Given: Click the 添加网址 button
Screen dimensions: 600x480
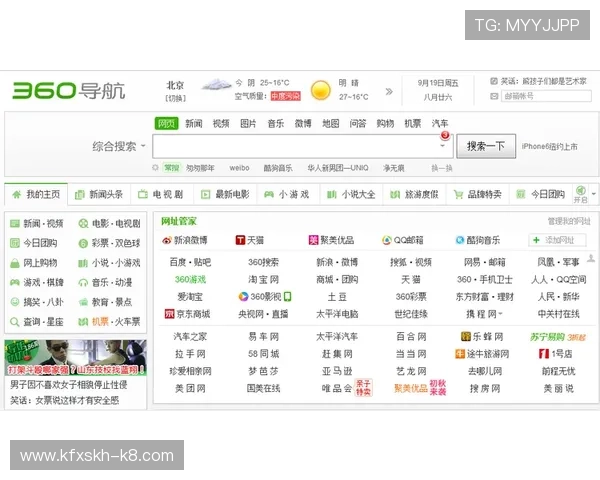Looking at the screenshot, I should pyautogui.click(x=557, y=240).
